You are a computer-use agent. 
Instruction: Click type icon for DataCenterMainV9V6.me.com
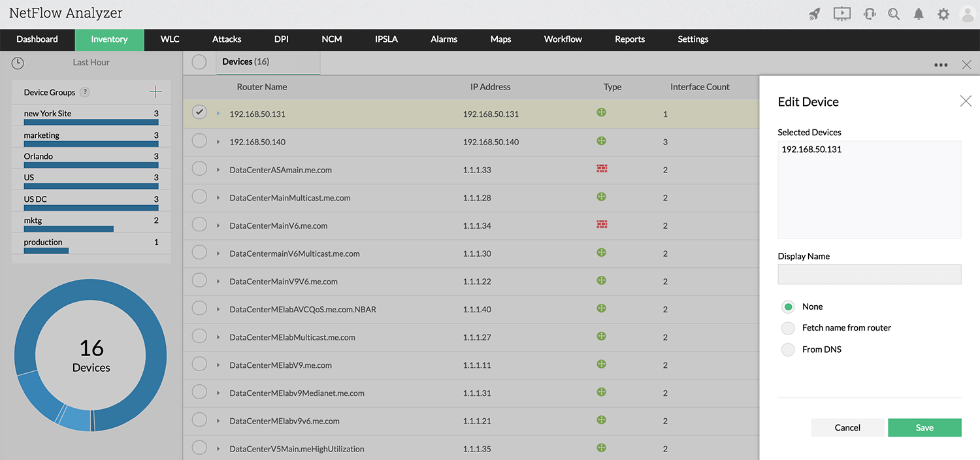tap(602, 280)
